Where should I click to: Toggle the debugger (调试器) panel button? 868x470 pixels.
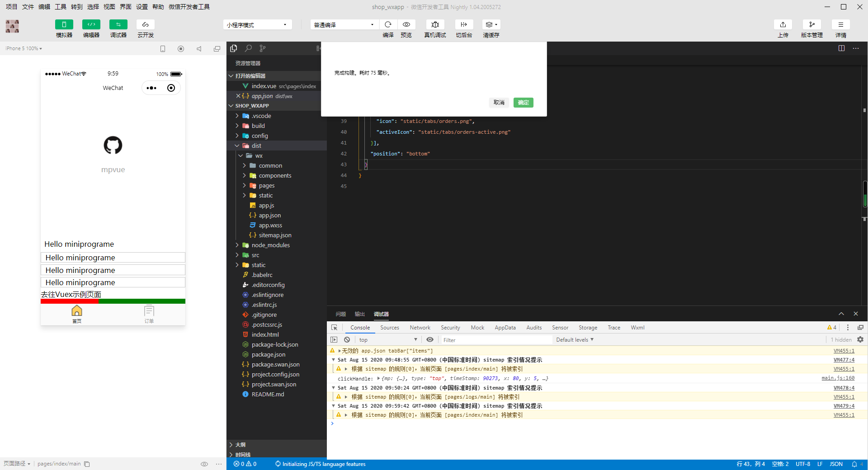click(118, 24)
